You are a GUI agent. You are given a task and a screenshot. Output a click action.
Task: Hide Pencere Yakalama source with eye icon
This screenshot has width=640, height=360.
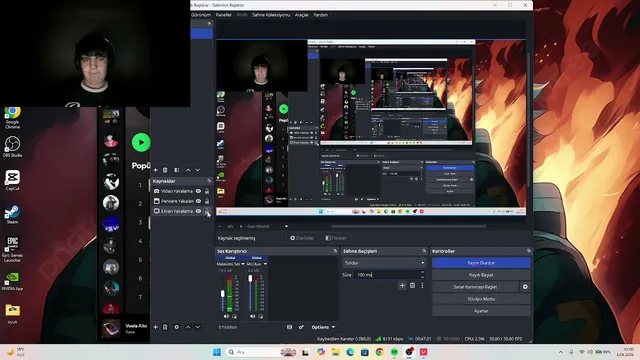coord(198,201)
